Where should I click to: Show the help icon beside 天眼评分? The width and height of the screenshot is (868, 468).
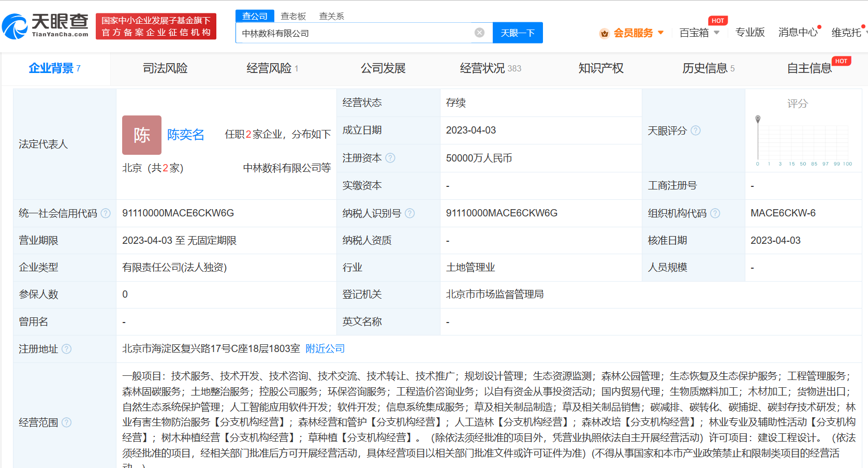pos(696,130)
